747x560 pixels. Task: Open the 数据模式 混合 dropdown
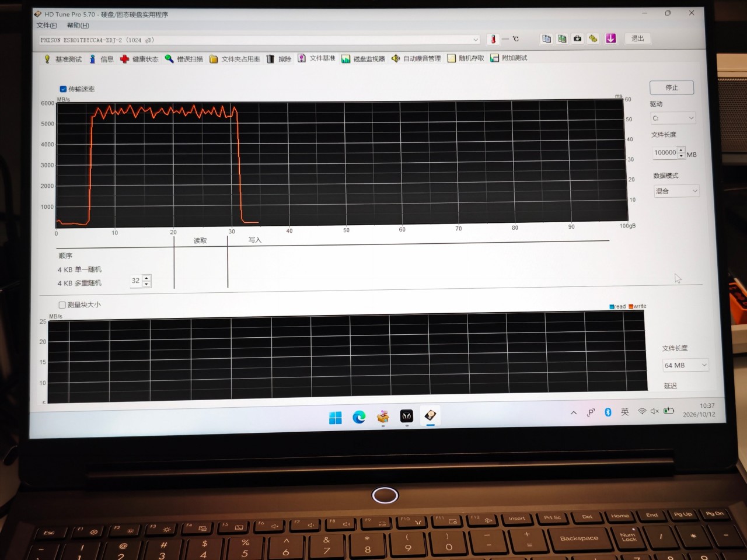[x=676, y=191]
